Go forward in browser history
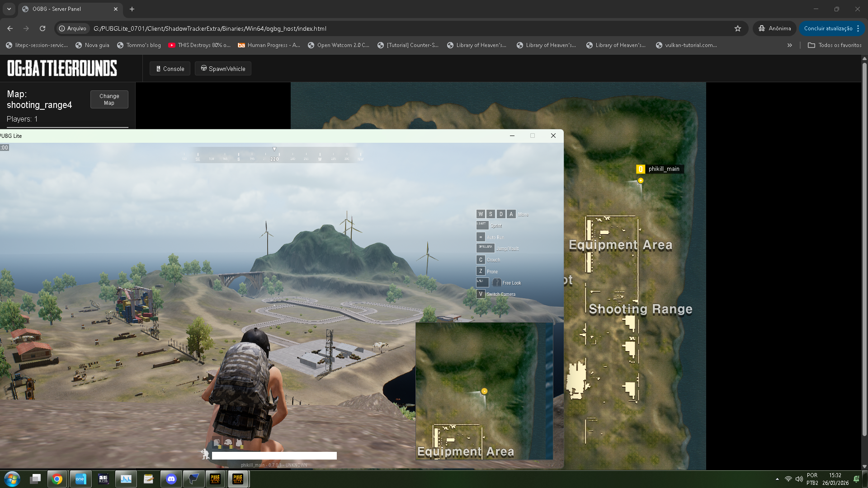Image resolution: width=868 pixels, height=488 pixels. tap(26, 28)
